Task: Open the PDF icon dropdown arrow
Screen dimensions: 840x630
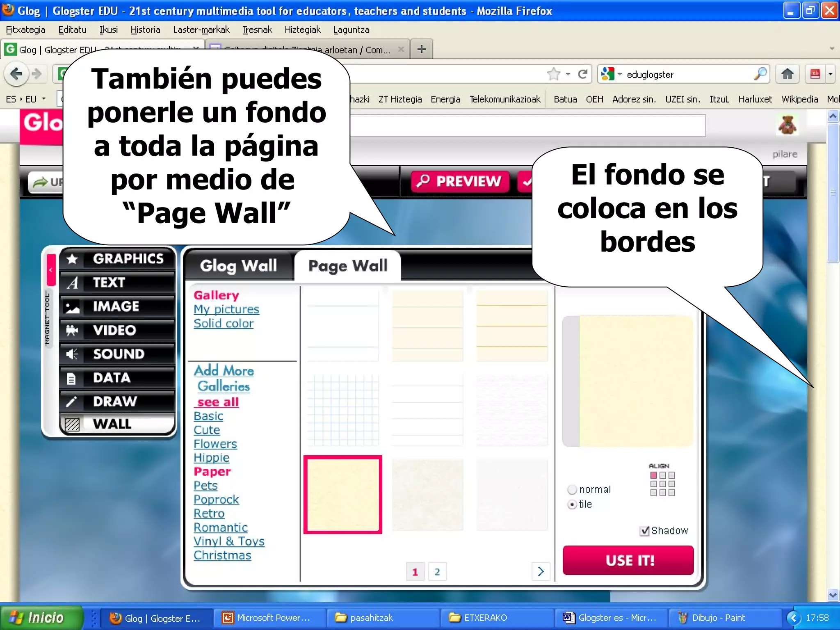Action: click(x=831, y=74)
